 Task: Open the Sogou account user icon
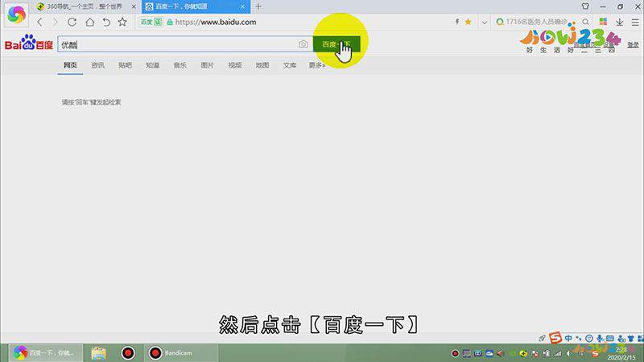pos(621,338)
